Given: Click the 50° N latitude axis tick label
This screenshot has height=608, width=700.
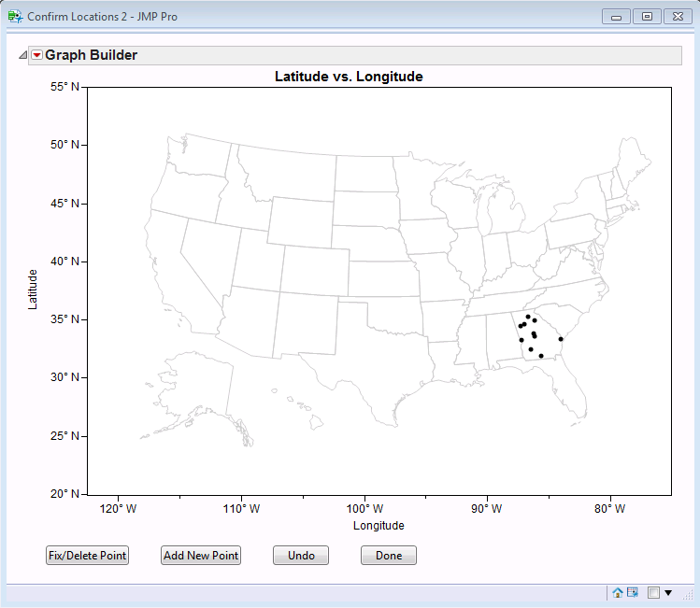Looking at the screenshot, I should (x=64, y=145).
